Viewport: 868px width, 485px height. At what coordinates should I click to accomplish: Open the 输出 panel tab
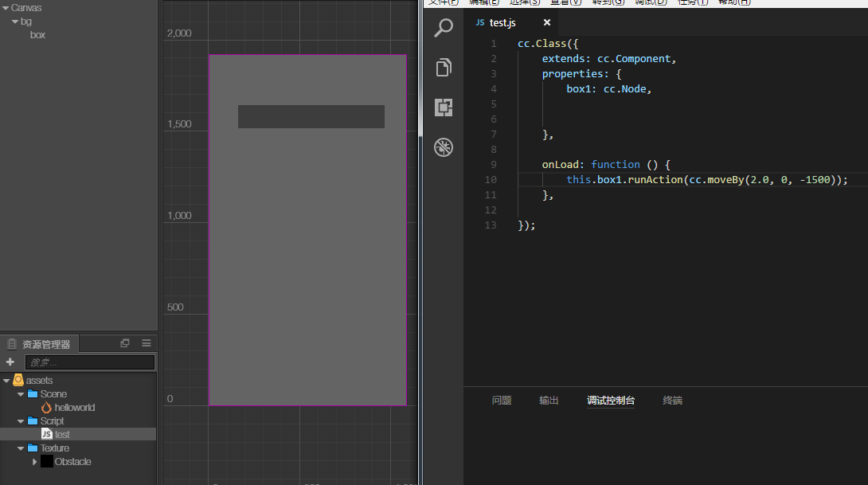(549, 401)
